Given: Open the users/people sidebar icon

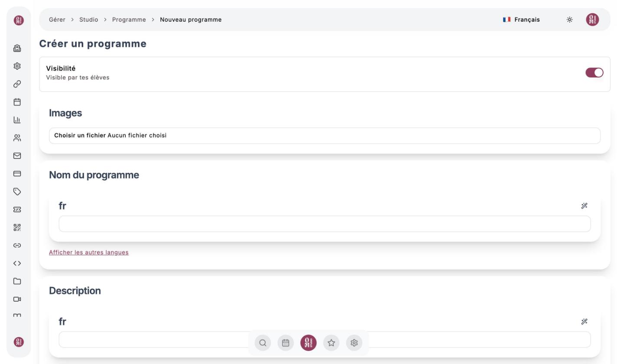Looking at the screenshot, I should tap(17, 138).
